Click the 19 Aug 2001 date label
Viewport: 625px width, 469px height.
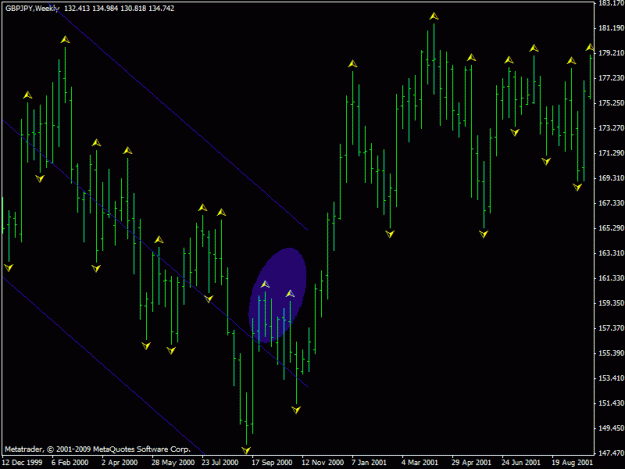[x=572, y=463]
